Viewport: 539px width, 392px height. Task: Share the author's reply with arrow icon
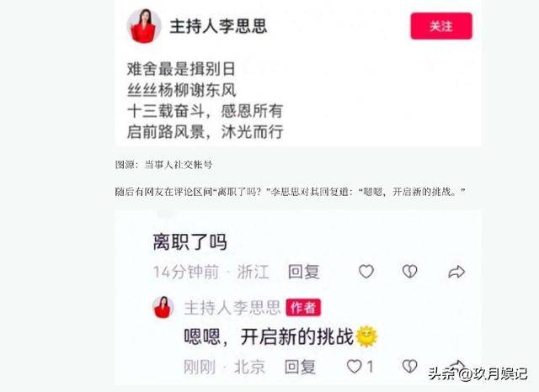click(456, 364)
